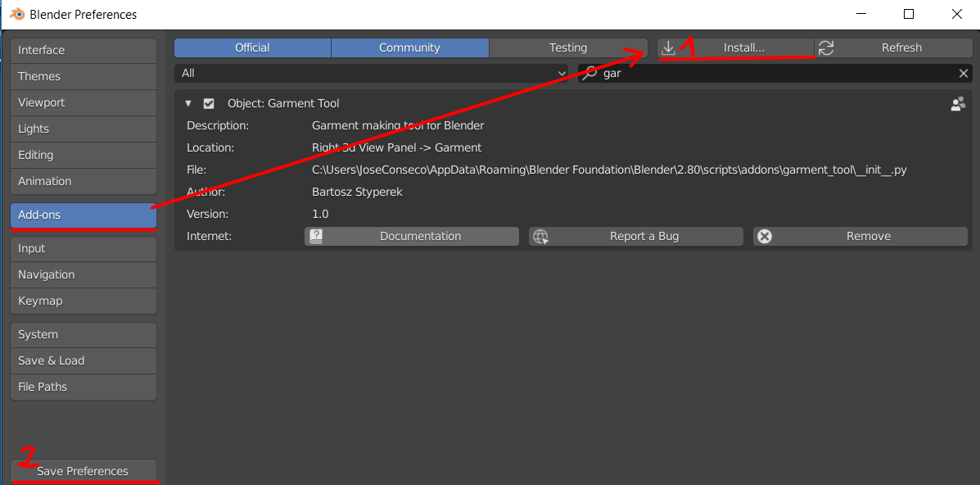The width and height of the screenshot is (980, 485).
Task: Go to the System section
Action: (x=84, y=335)
